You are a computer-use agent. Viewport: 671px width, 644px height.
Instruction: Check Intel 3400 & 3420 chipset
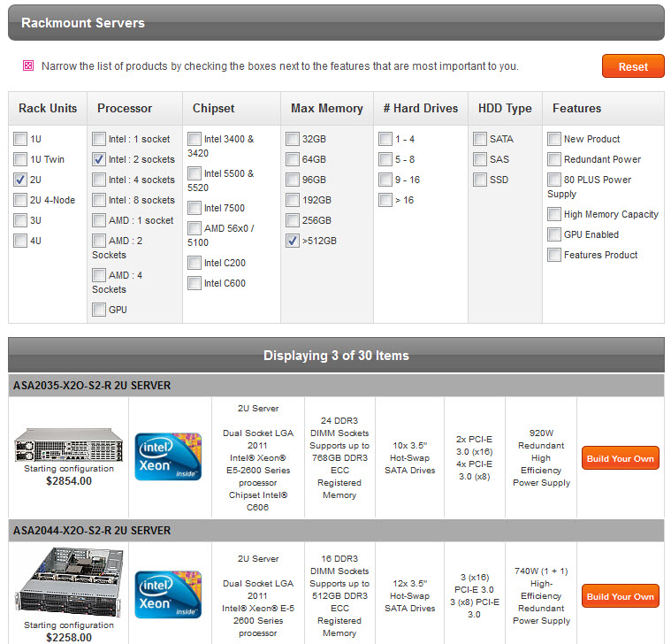click(194, 139)
